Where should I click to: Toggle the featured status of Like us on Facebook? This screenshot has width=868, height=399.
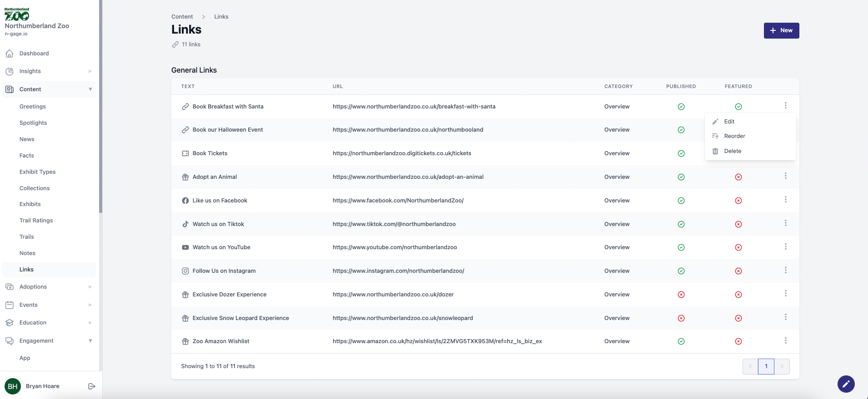pos(738,201)
